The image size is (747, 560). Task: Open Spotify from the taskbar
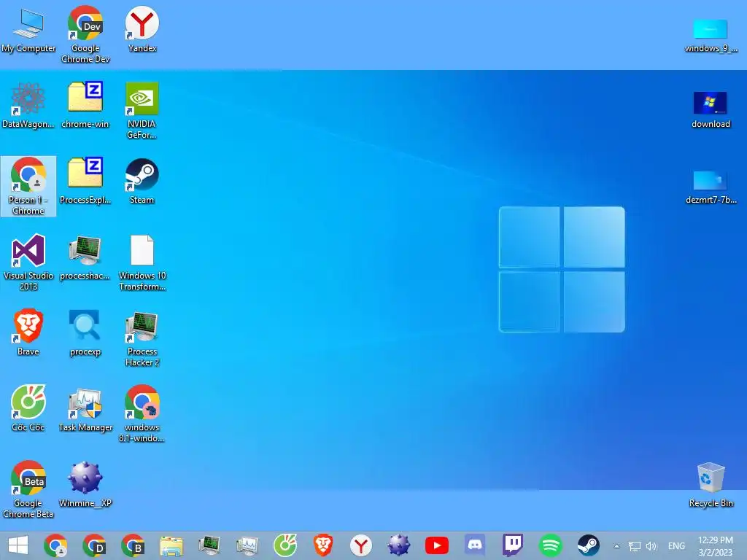pos(551,545)
